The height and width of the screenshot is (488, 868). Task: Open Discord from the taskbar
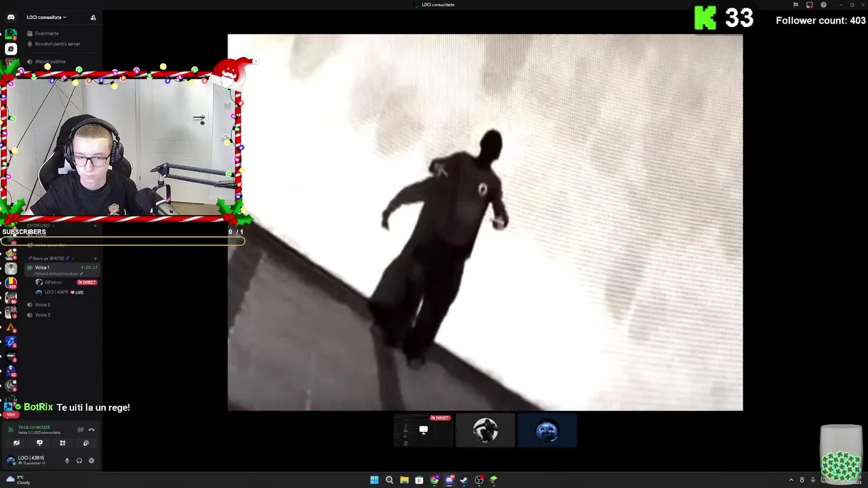pyautogui.click(x=449, y=480)
